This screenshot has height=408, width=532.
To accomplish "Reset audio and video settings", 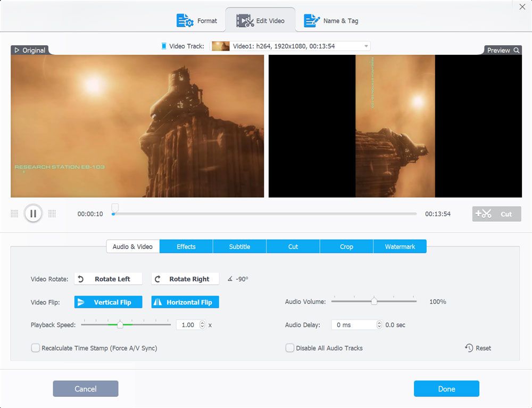I will tap(478, 348).
